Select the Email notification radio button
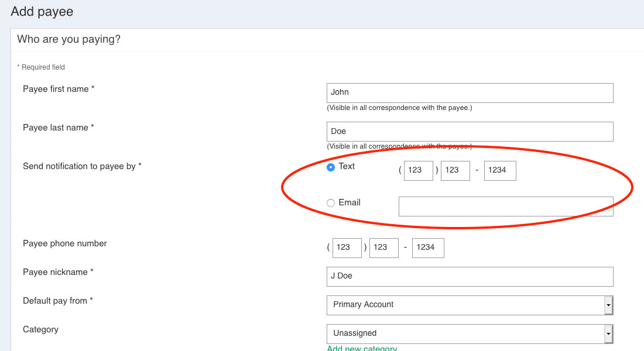This screenshot has height=351, width=644. click(x=331, y=203)
